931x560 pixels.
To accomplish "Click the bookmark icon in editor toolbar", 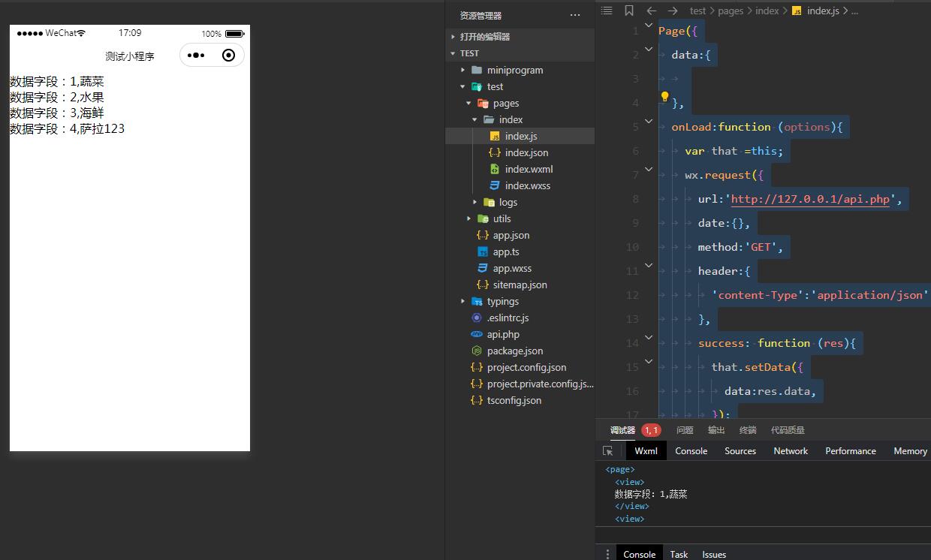I will tap(629, 11).
